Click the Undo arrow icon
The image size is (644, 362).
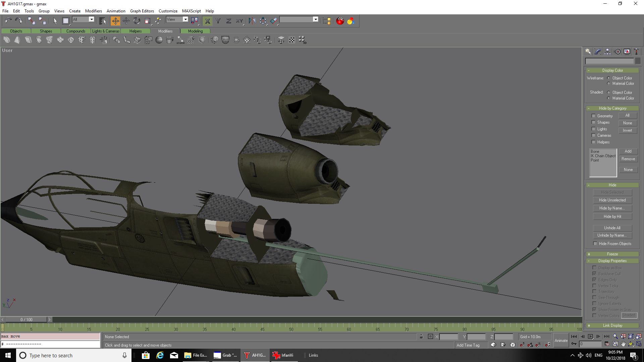pos(8,21)
